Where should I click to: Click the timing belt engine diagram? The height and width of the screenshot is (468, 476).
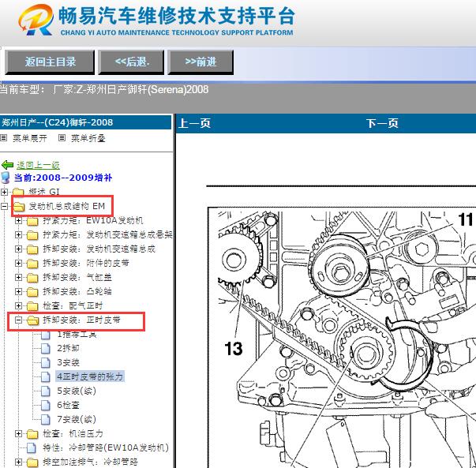pyautogui.click(x=342, y=338)
